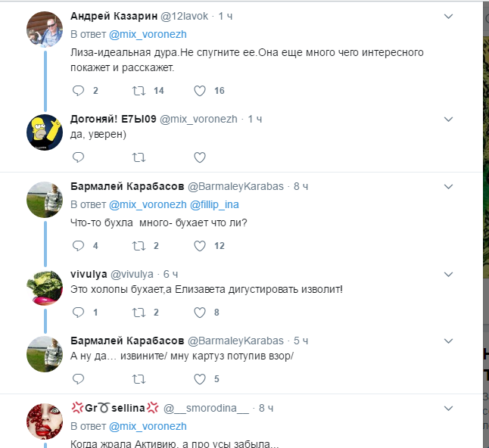Expand options chevron on vivulya's tweet

[448, 275]
